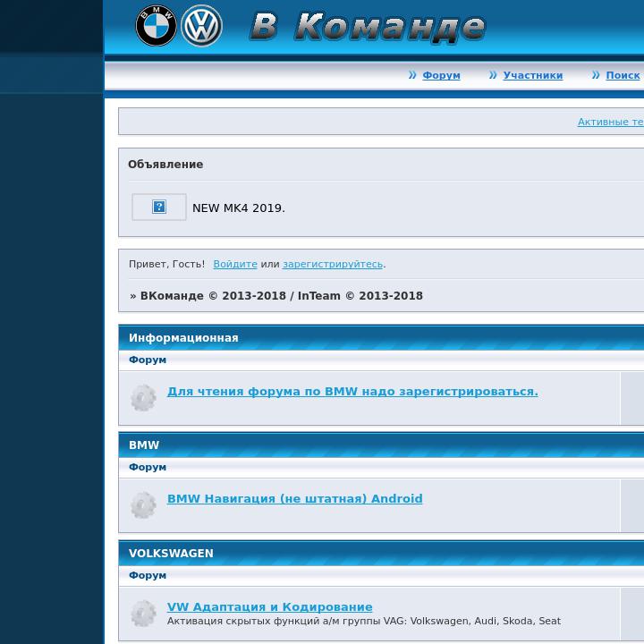Click the Информационная category header

click(183, 337)
